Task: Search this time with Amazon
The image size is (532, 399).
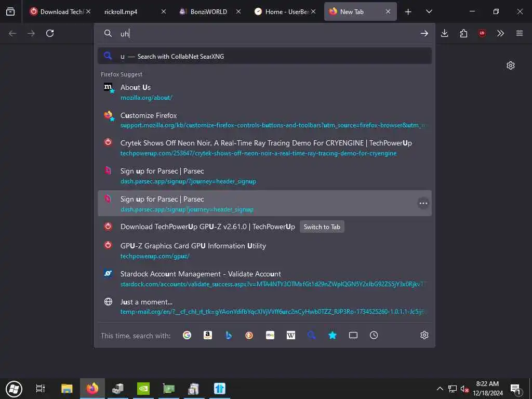Action: 208,335
